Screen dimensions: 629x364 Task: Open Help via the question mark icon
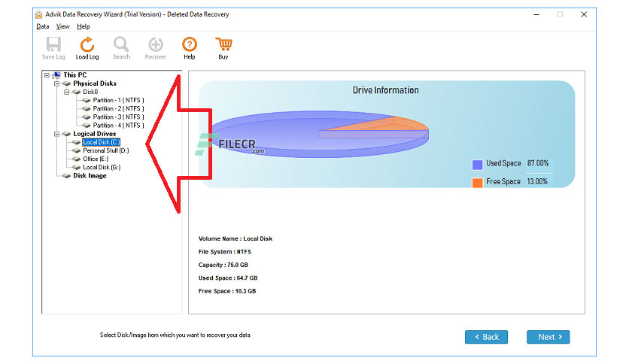[x=190, y=44]
